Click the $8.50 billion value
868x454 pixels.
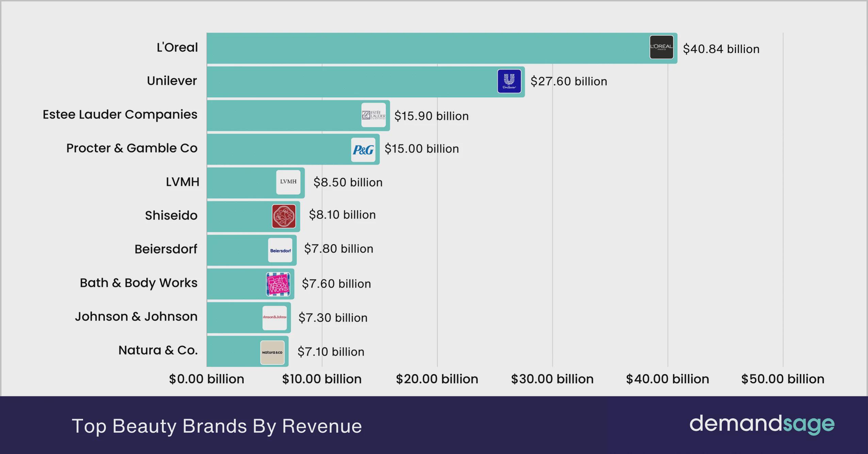[x=348, y=182]
